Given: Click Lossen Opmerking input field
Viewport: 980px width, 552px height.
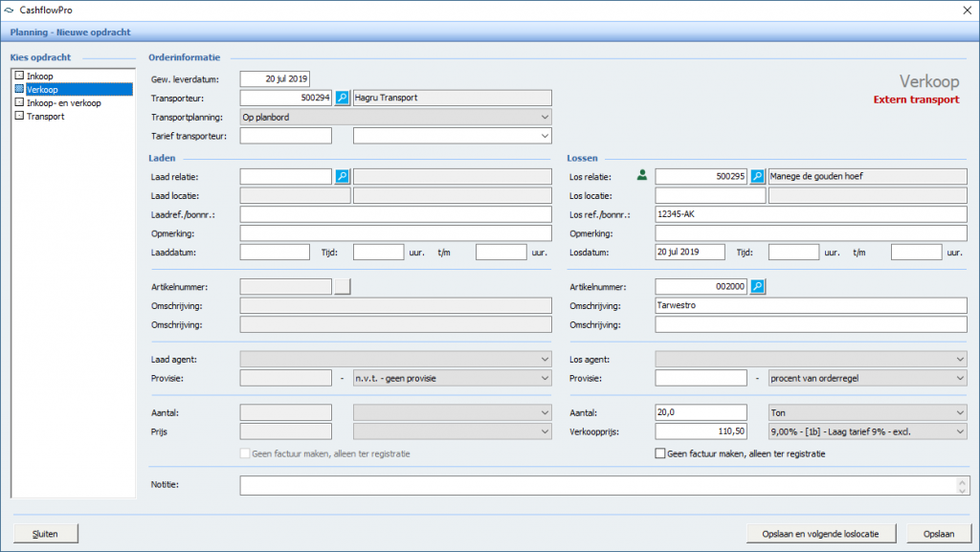Looking at the screenshot, I should 811,233.
